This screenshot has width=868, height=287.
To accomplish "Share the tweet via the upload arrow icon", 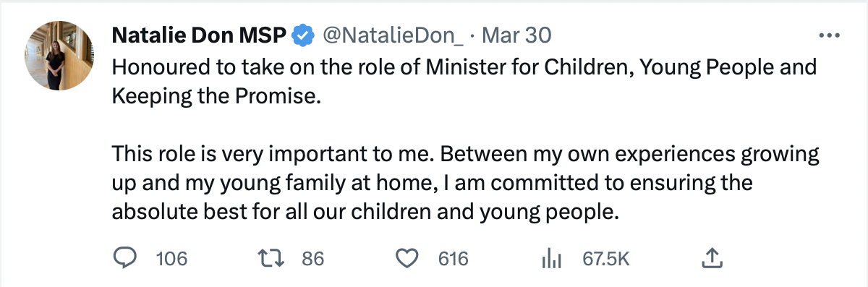I will point(712,257).
